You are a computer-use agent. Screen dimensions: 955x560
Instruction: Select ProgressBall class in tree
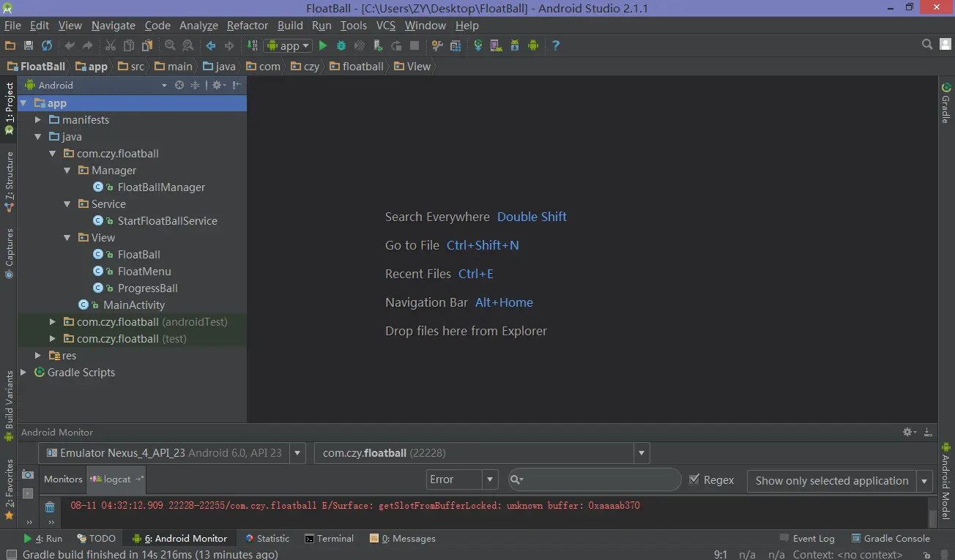147,288
